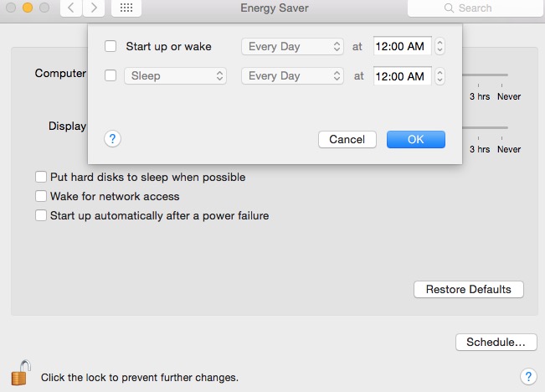Expand the Every Day dropdown in the Sleep row
Screen dimensions: 545x392
point(291,75)
